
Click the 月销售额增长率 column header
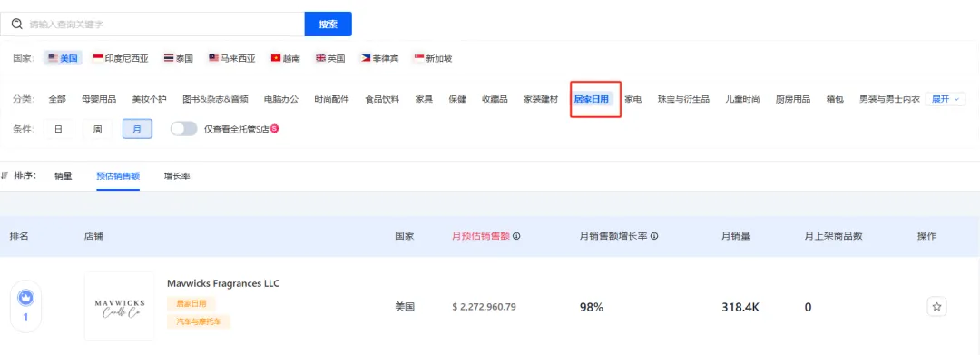click(x=613, y=236)
